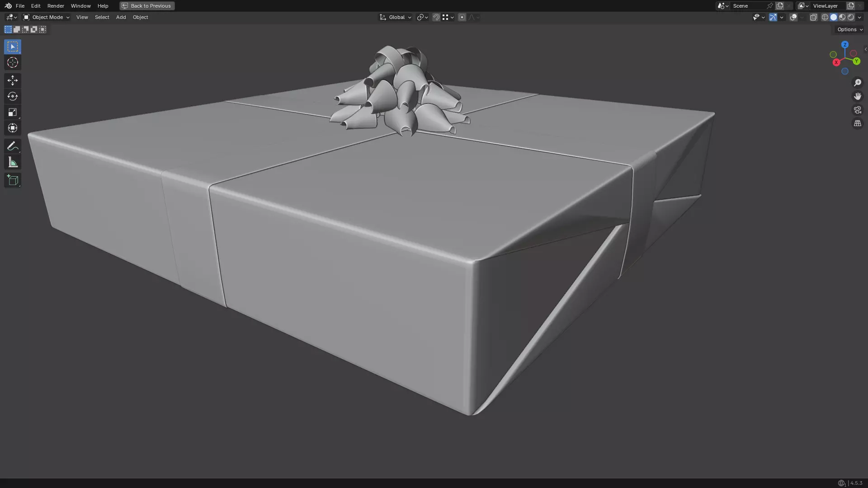The width and height of the screenshot is (868, 488).
Task: Click the Scene name field
Action: (749, 6)
